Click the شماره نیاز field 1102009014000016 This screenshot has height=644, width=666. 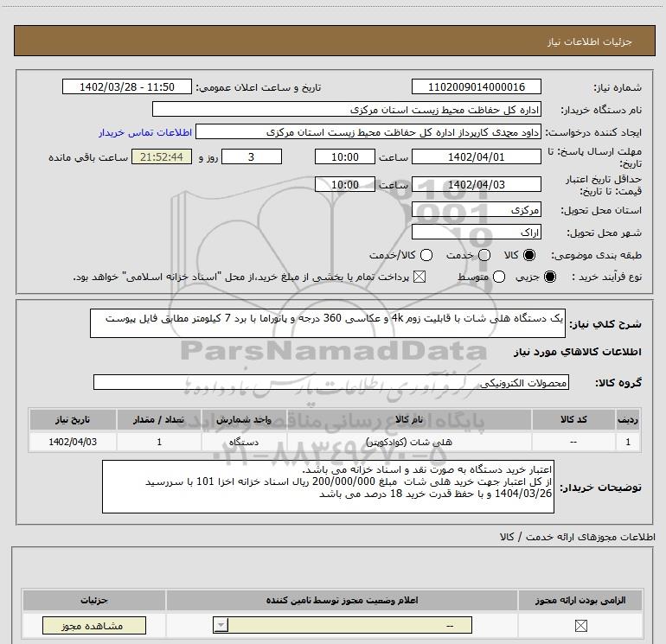(476, 86)
